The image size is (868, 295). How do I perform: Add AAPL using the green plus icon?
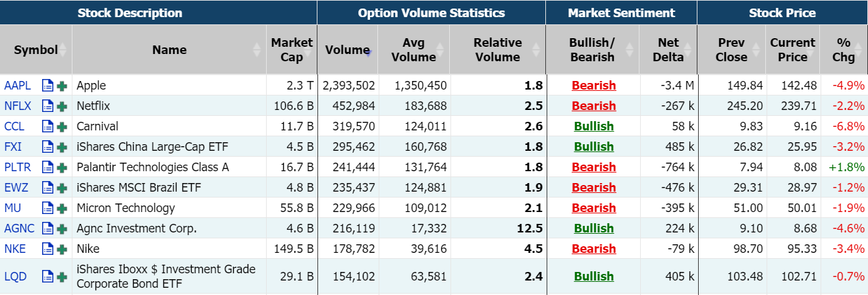(x=62, y=86)
